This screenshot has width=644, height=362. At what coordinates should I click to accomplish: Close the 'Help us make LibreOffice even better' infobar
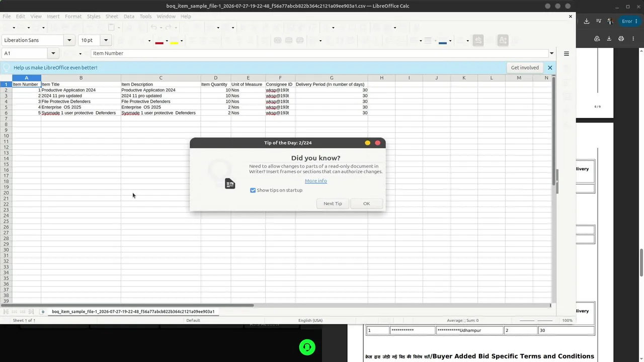[550, 67]
